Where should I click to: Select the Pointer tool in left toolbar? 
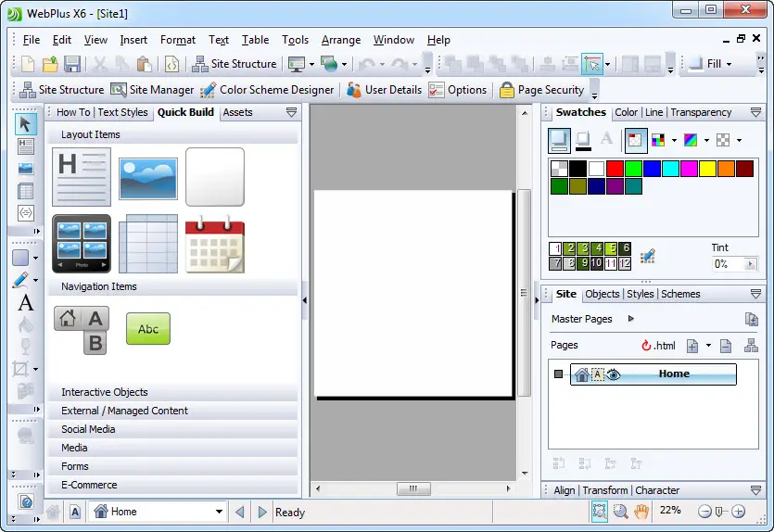(x=25, y=124)
